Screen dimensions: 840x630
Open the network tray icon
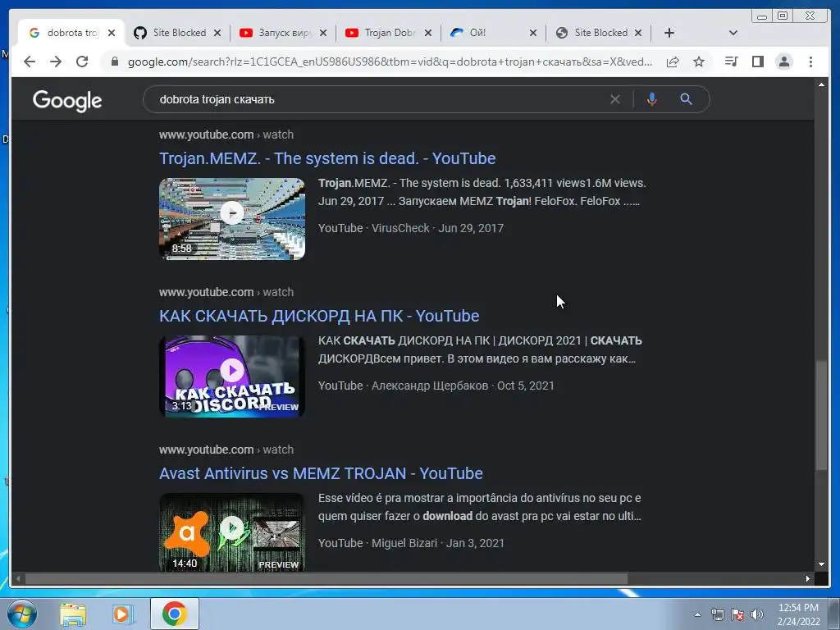(717, 614)
